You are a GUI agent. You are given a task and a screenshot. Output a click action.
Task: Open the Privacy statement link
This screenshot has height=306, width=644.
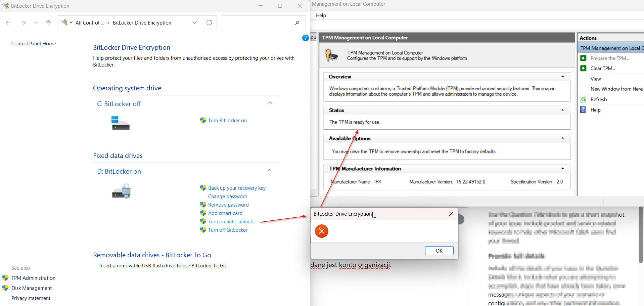pos(31,298)
